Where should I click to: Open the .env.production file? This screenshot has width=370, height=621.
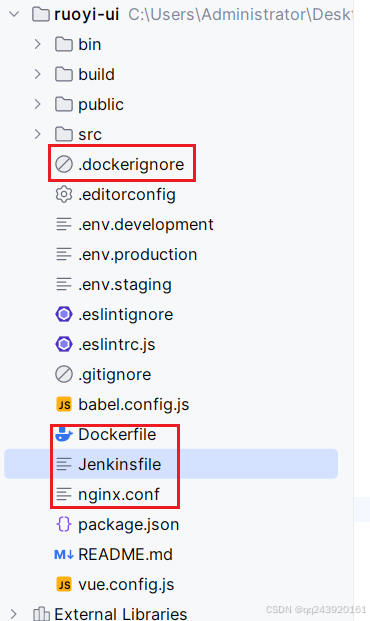click(126, 254)
